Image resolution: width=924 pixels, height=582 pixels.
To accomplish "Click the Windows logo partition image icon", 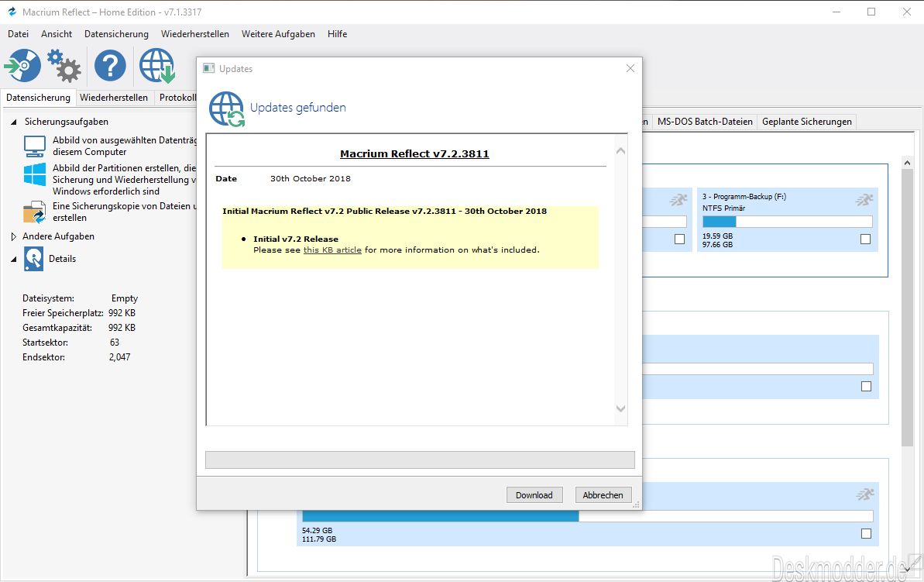I will point(34,174).
